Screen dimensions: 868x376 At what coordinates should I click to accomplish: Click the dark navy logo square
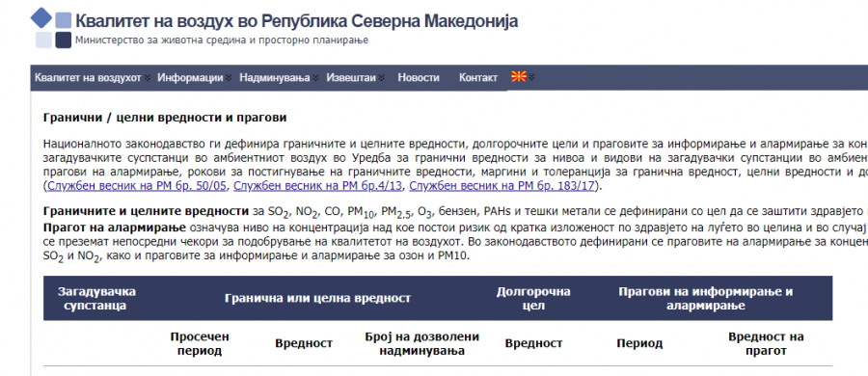tap(63, 40)
